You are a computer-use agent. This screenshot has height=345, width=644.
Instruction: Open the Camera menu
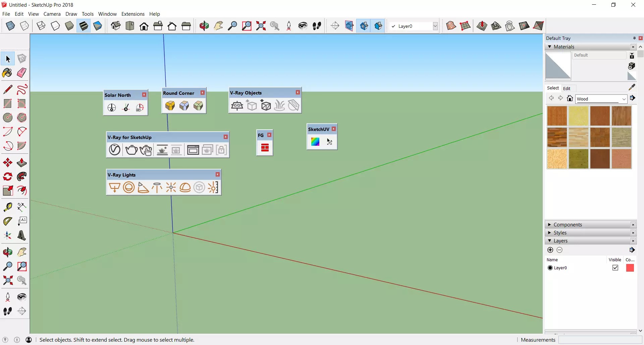pyautogui.click(x=52, y=14)
